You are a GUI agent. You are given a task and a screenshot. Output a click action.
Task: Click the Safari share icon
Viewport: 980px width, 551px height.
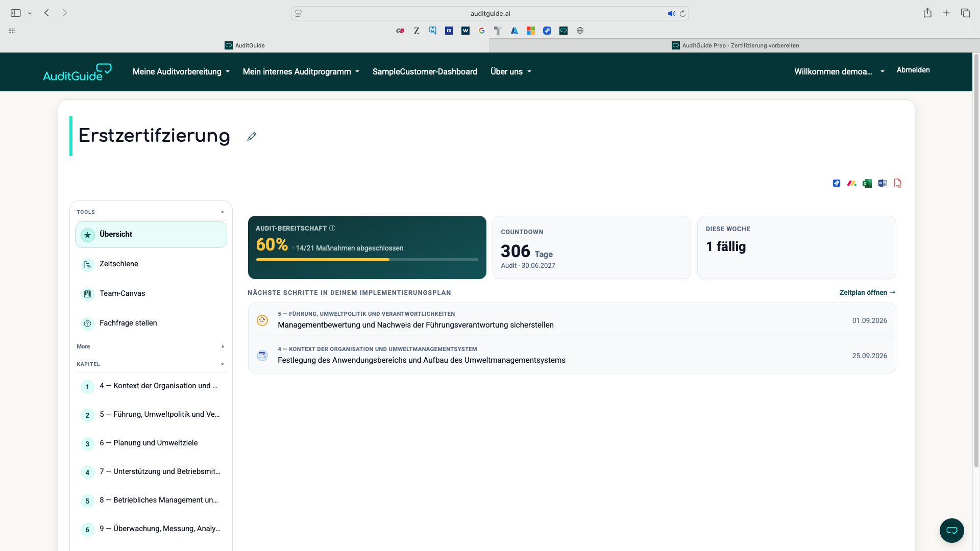click(x=927, y=13)
